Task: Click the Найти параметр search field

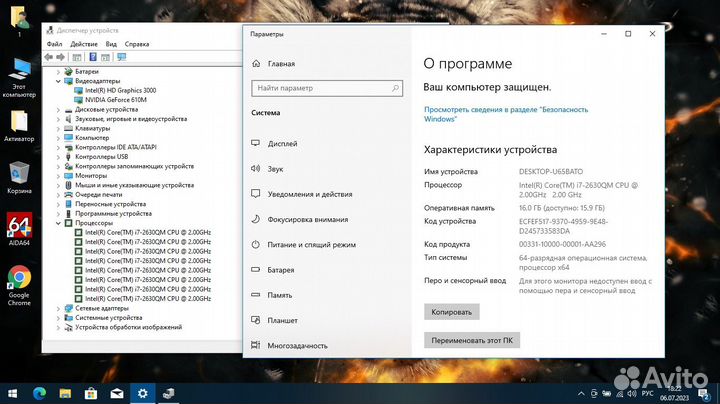Action: 327,88
